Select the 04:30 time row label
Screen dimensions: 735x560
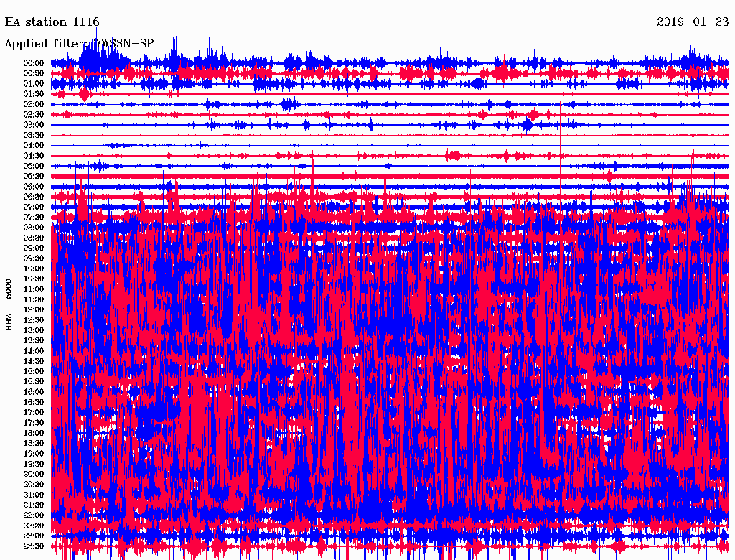coord(34,156)
